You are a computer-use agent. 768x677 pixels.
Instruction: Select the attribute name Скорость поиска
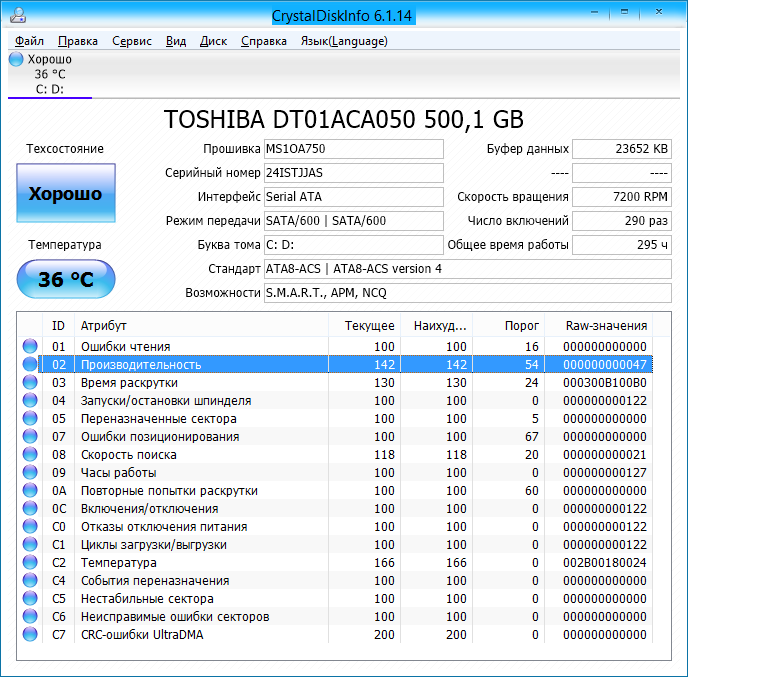(x=129, y=455)
